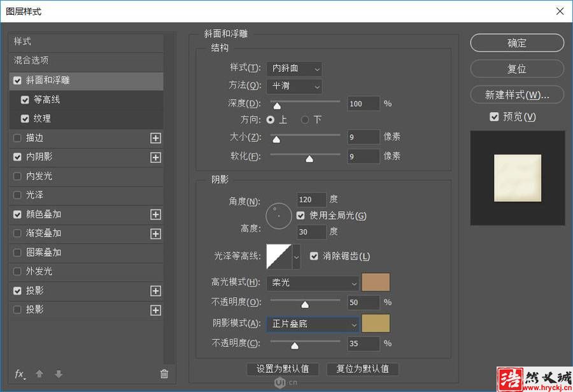
Task: Toggle 使用全局光 checkbox
Action: point(301,216)
